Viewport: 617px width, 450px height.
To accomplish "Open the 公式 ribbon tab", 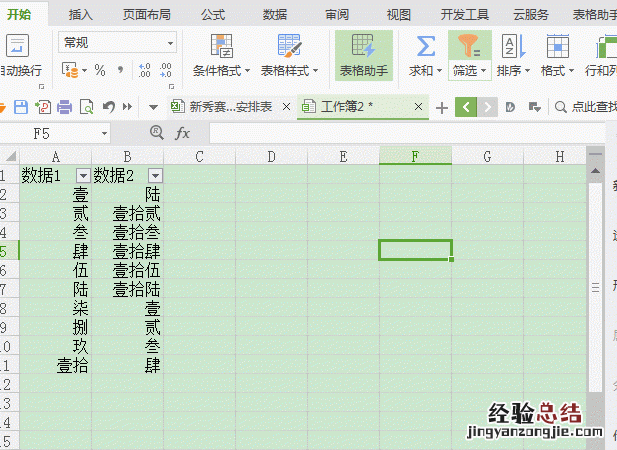I will pos(212,14).
